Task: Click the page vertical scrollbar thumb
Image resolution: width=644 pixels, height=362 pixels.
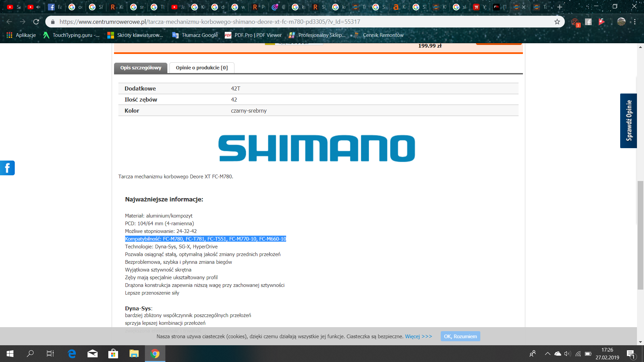Action: pyautogui.click(x=640, y=235)
